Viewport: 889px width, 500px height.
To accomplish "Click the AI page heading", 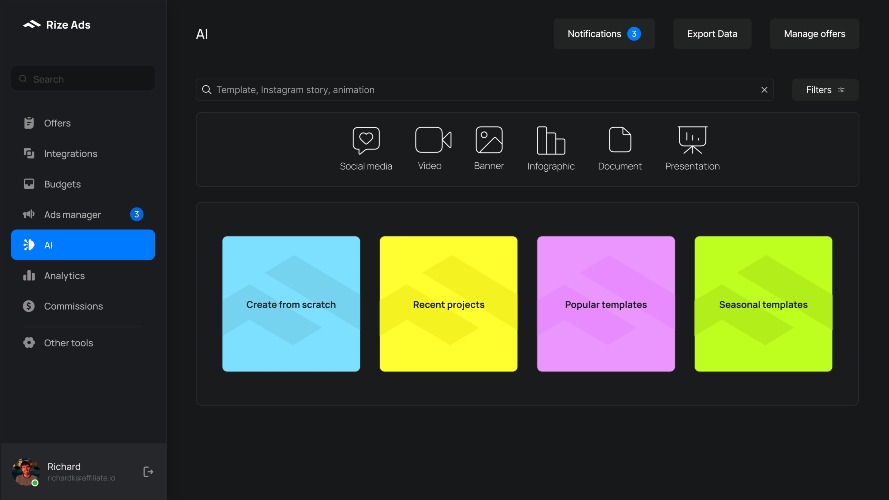I will pyautogui.click(x=202, y=34).
